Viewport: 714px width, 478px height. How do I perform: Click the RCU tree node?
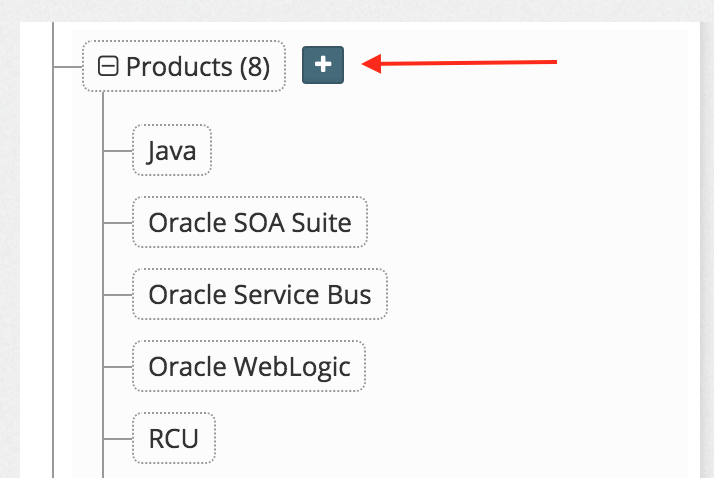(173, 439)
